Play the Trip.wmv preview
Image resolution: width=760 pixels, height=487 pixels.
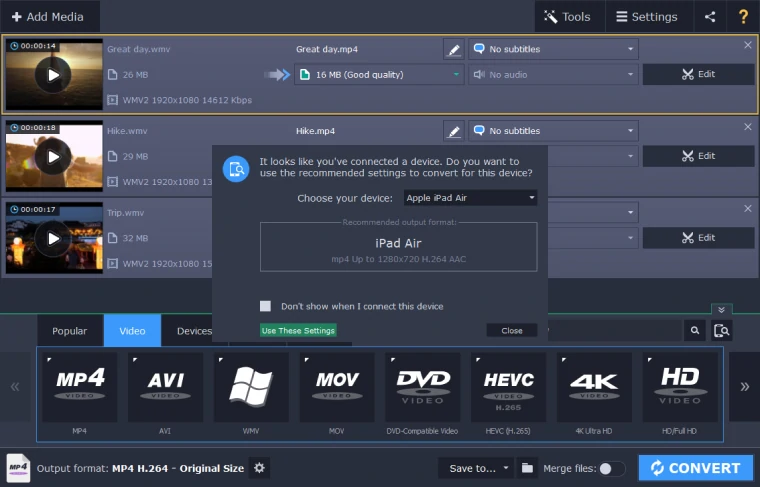point(53,238)
